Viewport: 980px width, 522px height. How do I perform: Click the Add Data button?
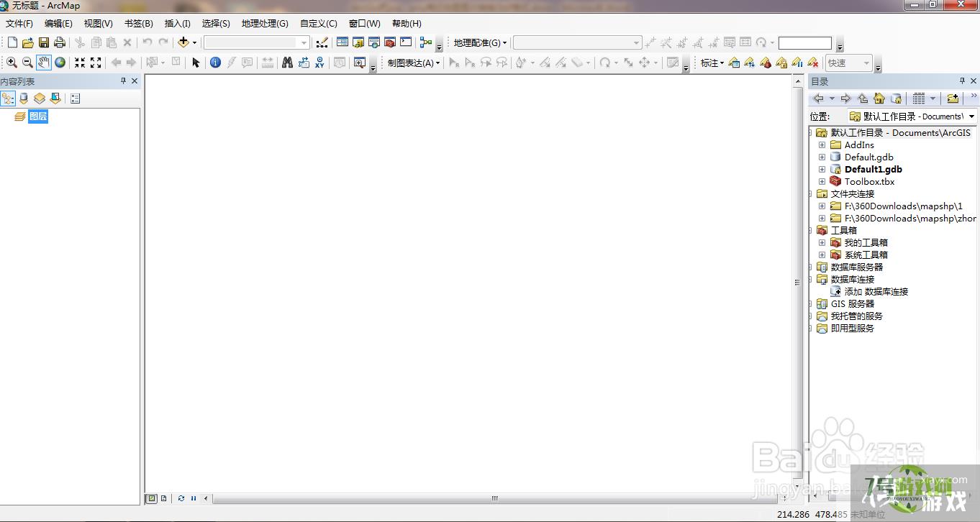coord(183,42)
